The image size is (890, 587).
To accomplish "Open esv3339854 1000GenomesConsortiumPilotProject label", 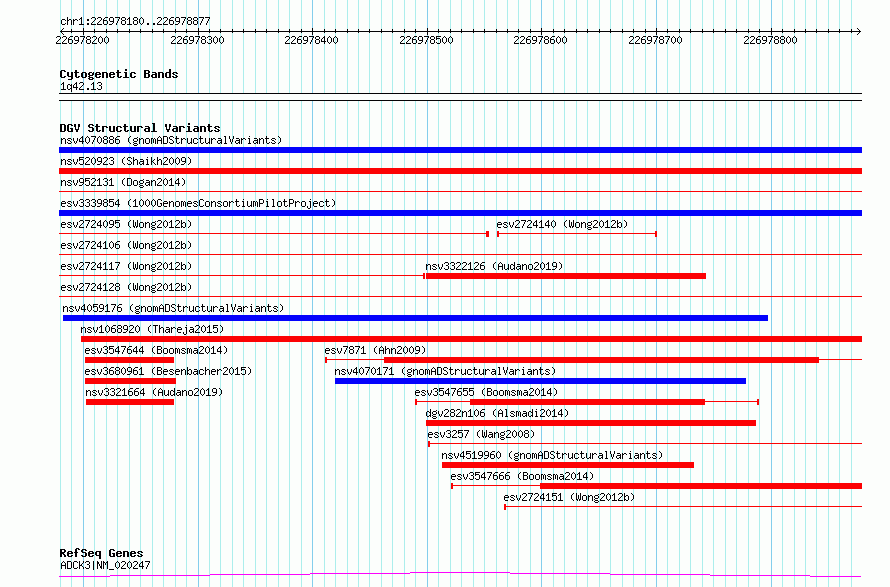I will (x=198, y=203).
